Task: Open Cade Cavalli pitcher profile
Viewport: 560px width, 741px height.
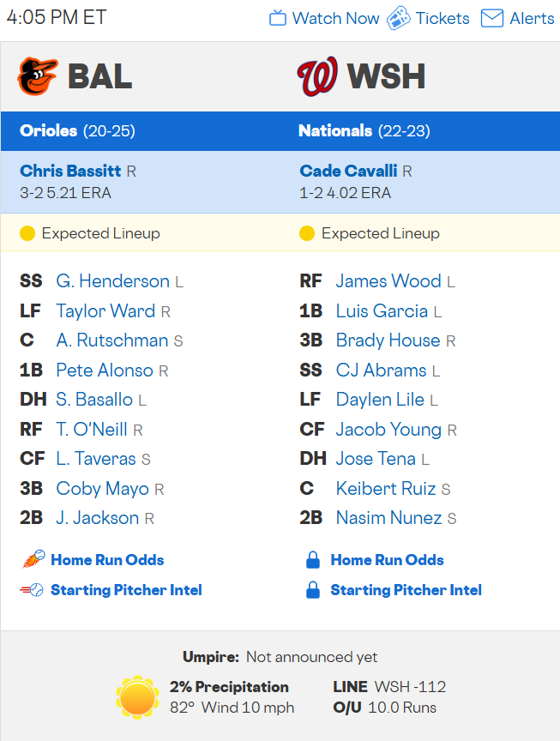Action: pyautogui.click(x=348, y=171)
